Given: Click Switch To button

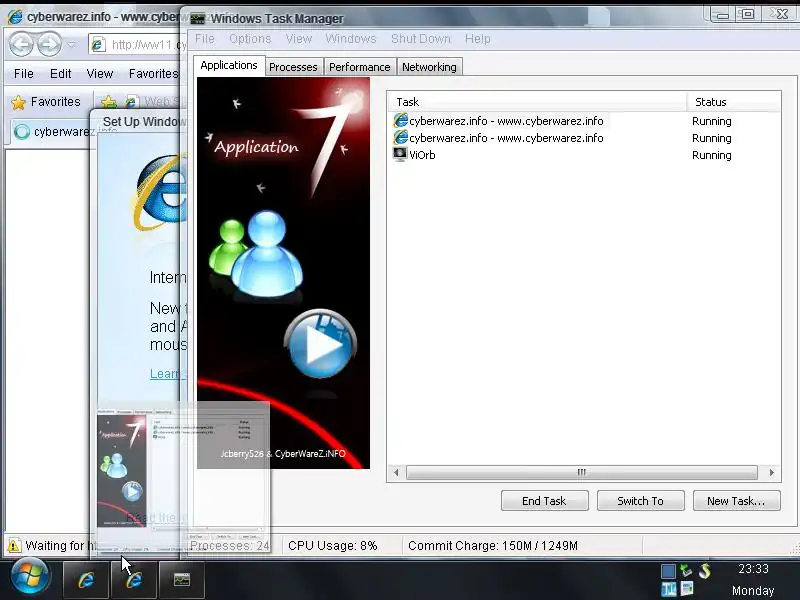Looking at the screenshot, I should pos(641,501).
